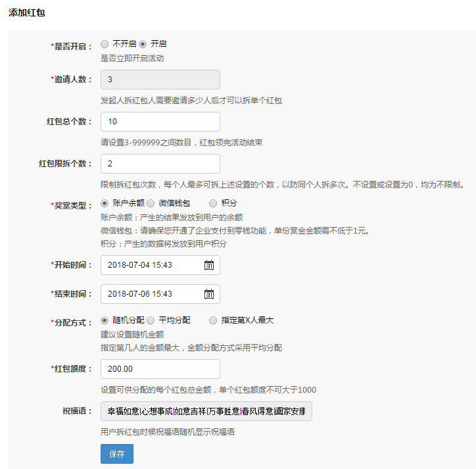Select the 开启 radio button

143,44
